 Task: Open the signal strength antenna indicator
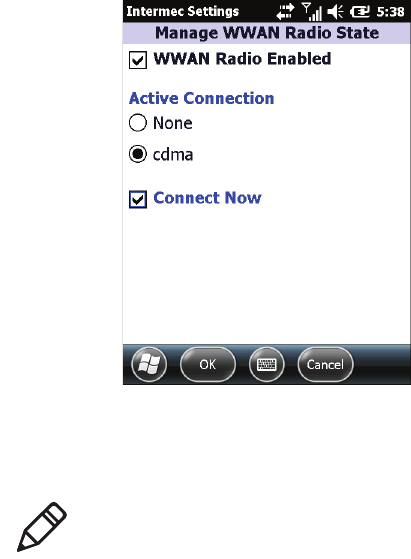pyautogui.click(x=312, y=11)
